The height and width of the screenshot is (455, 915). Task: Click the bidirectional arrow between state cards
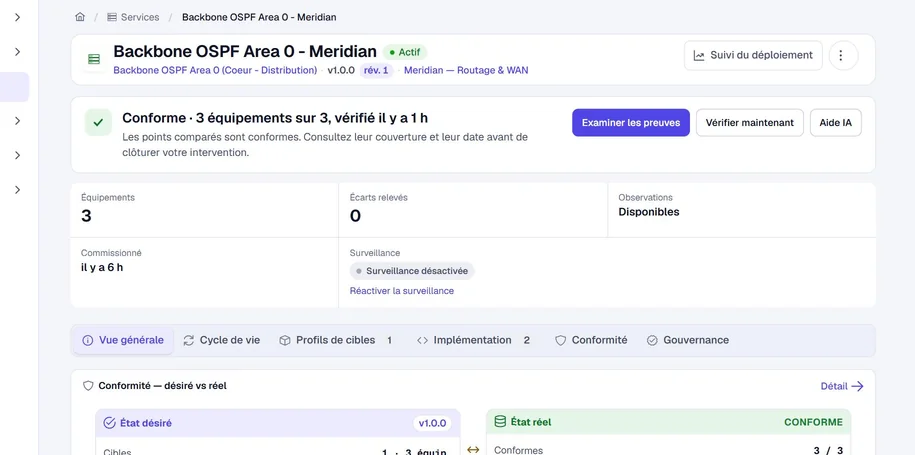pos(473,449)
